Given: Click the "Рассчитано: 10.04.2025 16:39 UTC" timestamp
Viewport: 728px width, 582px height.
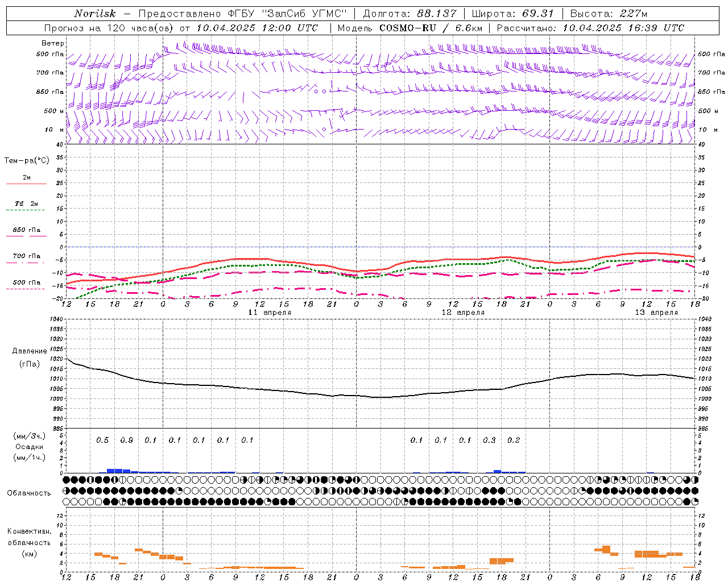Looking at the screenshot, I should [590, 28].
